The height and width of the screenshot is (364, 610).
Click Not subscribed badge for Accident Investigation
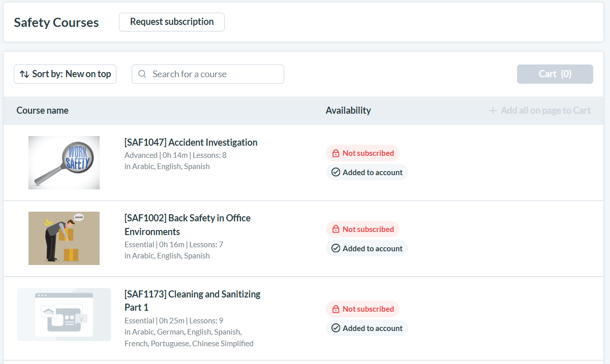click(362, 153)
